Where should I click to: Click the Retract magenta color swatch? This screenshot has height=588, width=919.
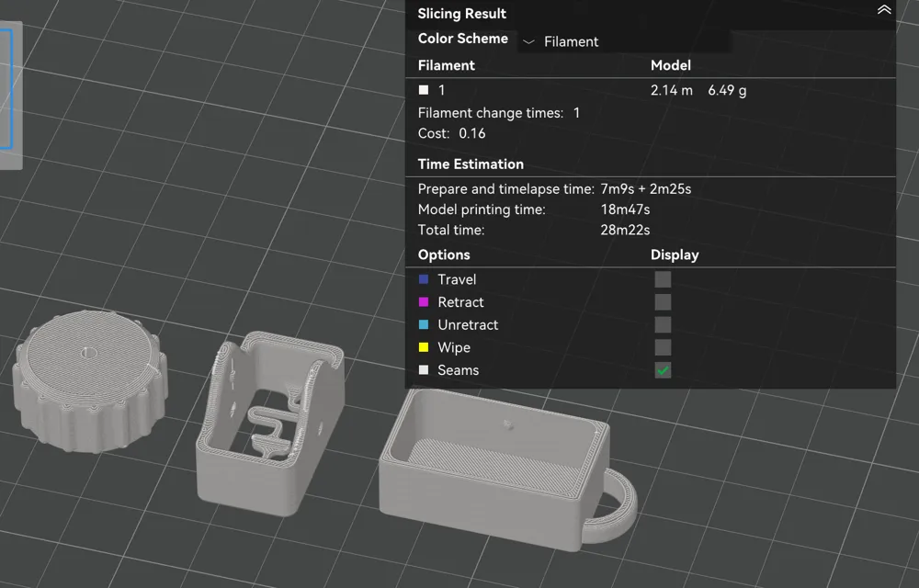[x=424, y=302]
